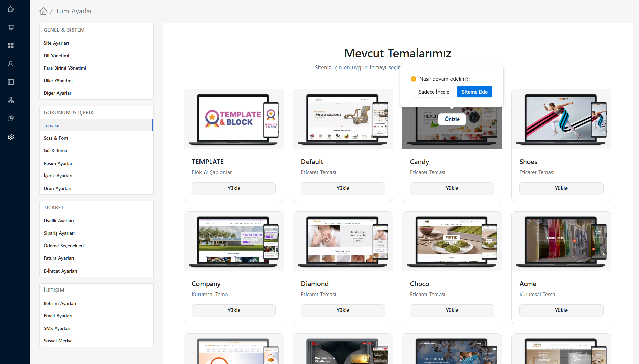This screenshot has height=364, width=639.
Task: Install the Diamond theme with Yükle
Action: pyautogui.click(x=343, y=310)
